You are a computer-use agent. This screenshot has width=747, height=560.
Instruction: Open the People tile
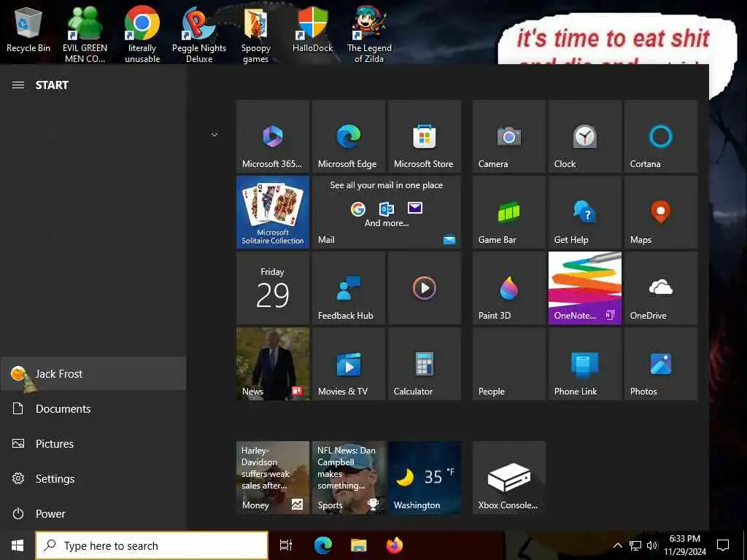[x=508, y=364]
